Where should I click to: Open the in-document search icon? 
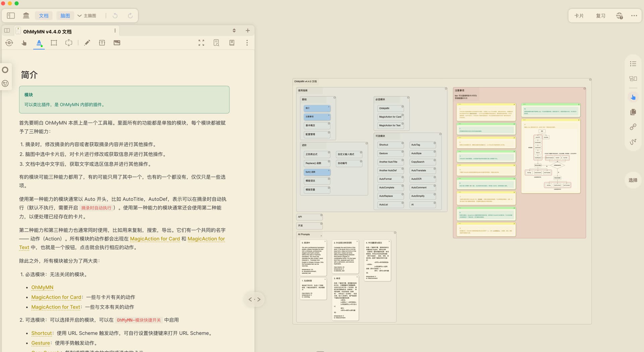(216, 43)
